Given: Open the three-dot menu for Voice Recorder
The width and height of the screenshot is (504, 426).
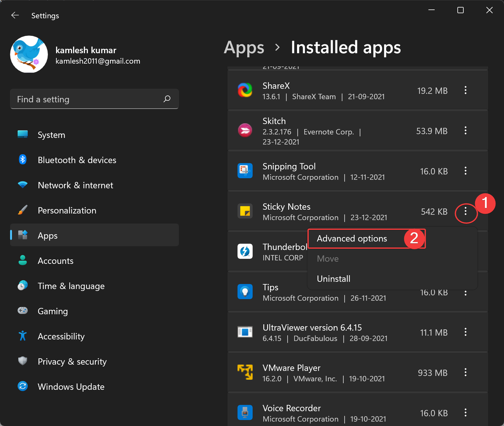Looking at the screenshot, I should point(465,413).
